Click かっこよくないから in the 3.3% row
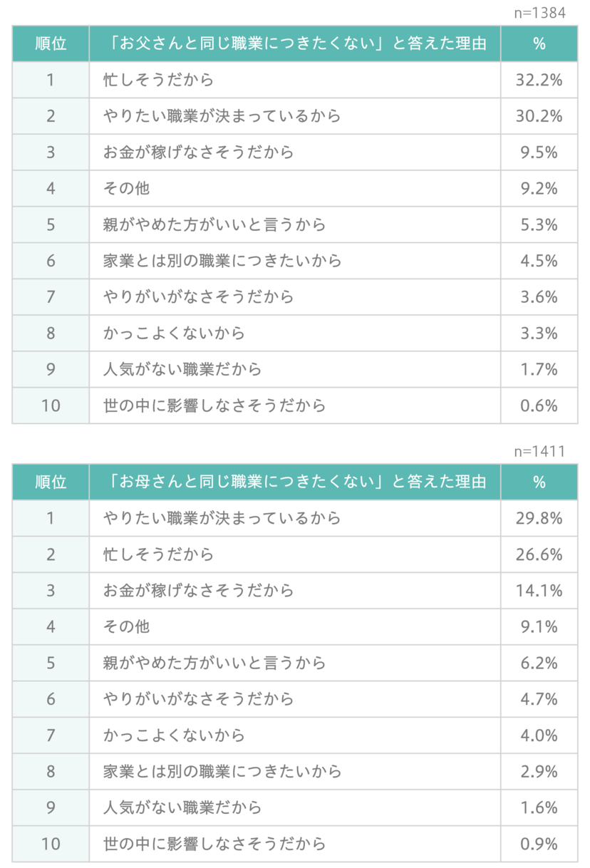This screenshot has height=868, width=590. coord(174,333)
